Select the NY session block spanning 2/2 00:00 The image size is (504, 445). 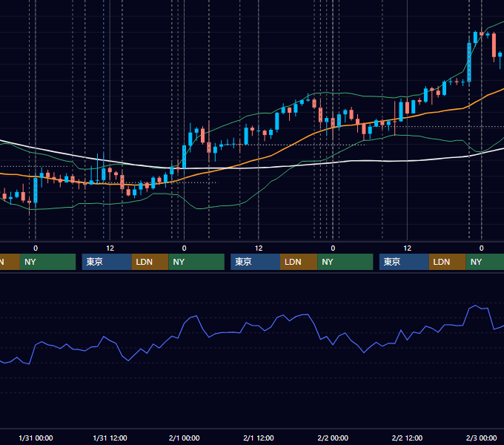click(x=345, y=262)
